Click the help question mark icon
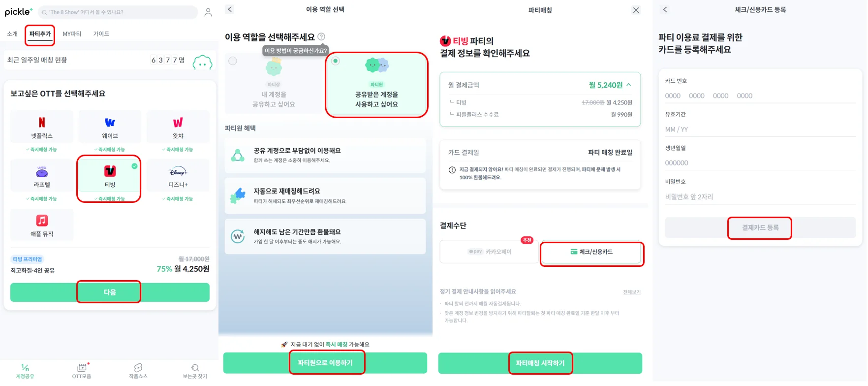Screen dimensions: 868x386 coord(321,36)
